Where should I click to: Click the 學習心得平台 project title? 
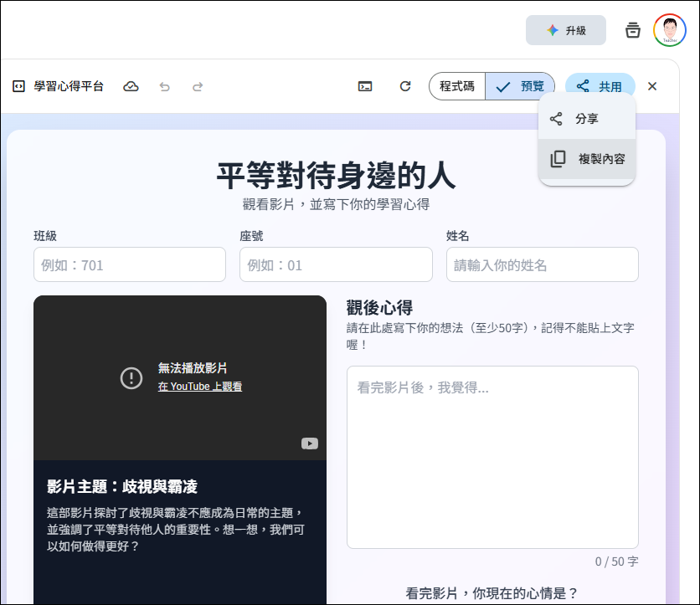click(69, 86)
